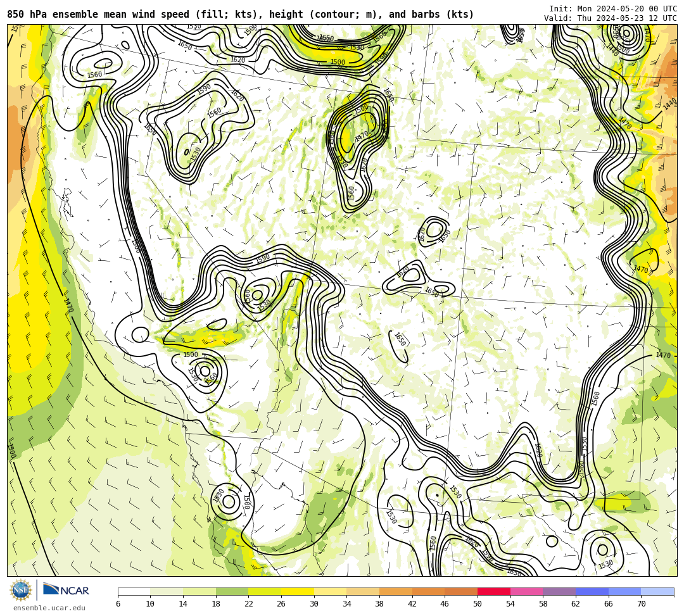
Task: Click the colorbar tick label '22'
Action: [249, 604]
